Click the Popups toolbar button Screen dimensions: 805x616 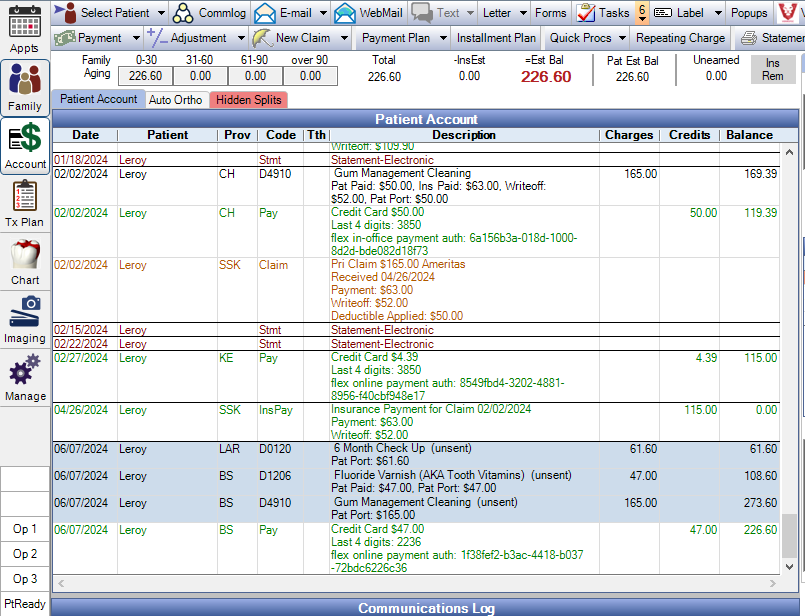tap(749, 12)
